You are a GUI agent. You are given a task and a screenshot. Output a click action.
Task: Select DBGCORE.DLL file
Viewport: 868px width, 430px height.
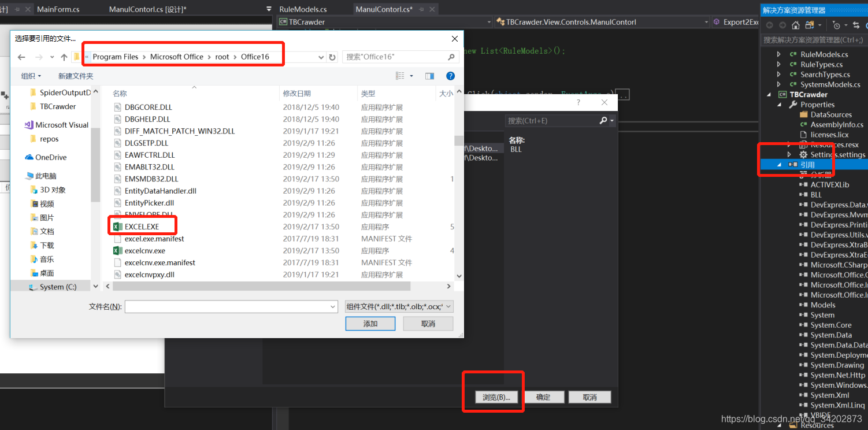[x=143, y=107]
